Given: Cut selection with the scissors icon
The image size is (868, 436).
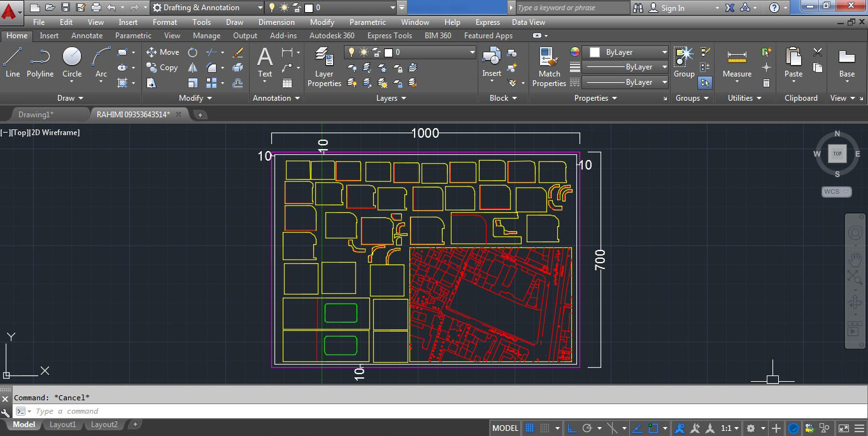Looking at the screenshot, I should point(818,52).
